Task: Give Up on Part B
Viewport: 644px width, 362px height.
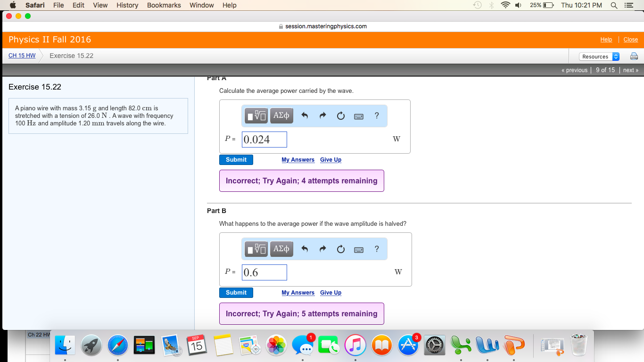Action: point(330,293)
